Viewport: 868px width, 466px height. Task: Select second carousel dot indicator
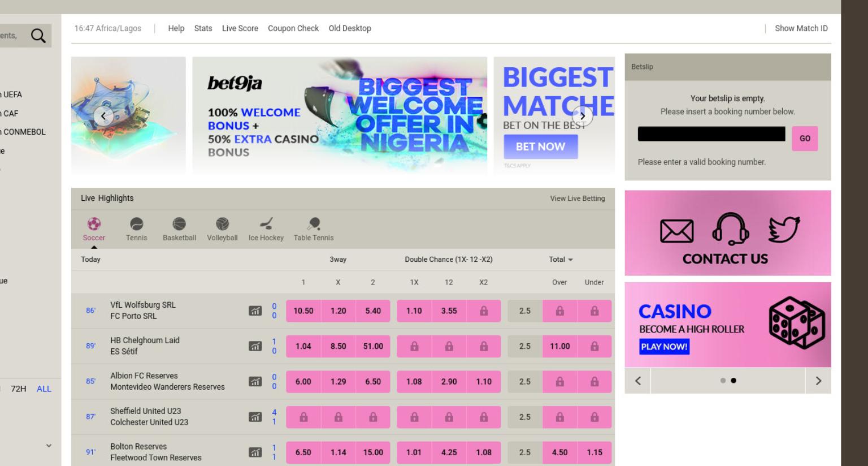click(x=734, y=381)
